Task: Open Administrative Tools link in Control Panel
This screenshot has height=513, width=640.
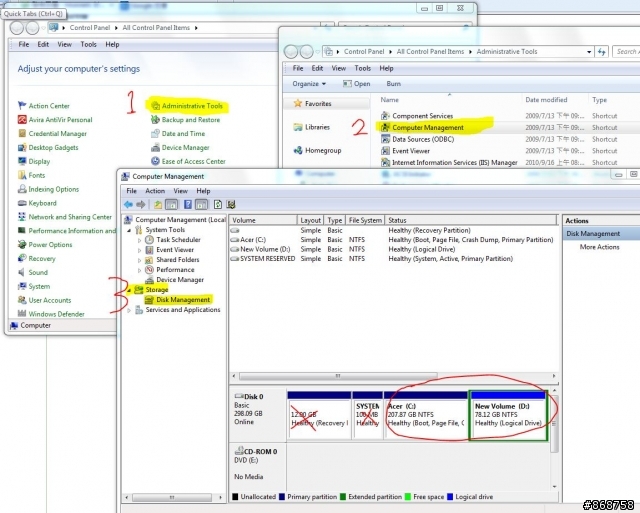Action: pyautogui.click(x=192, y=106)
